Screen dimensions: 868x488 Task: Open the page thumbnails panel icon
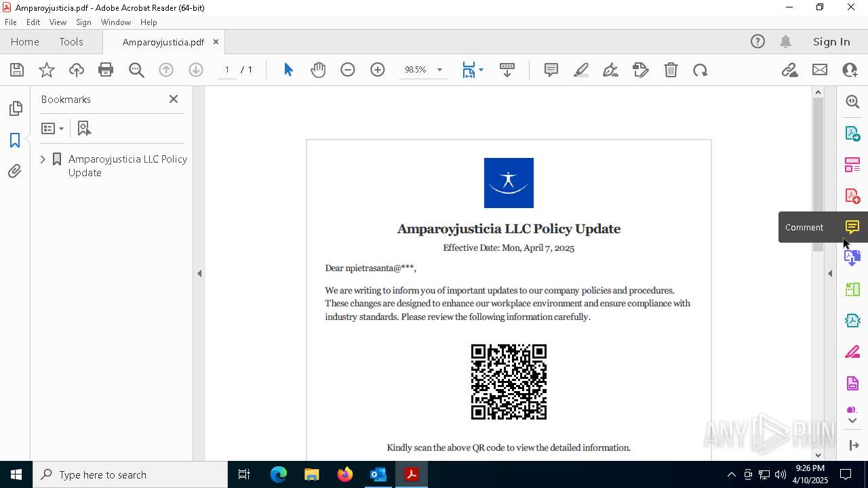15,108
